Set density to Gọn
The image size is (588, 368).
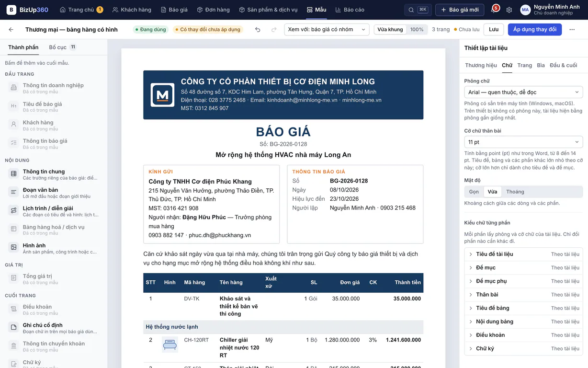point(474,192)
